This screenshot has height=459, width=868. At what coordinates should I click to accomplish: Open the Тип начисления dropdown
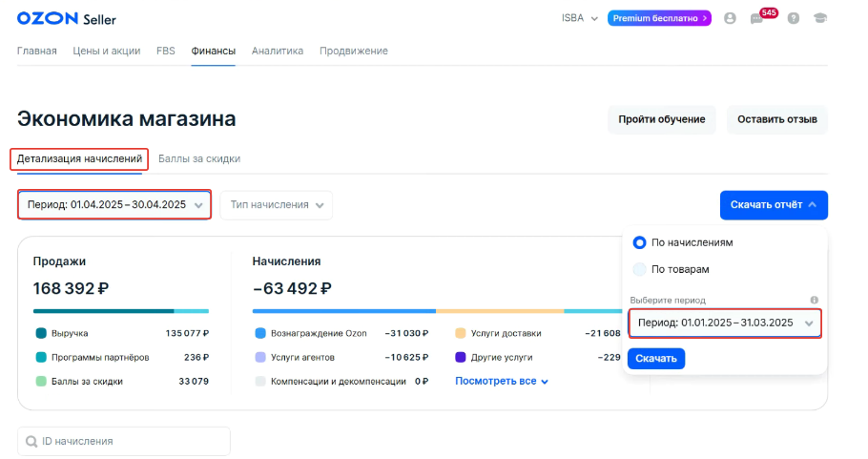(x=277, y=205)
